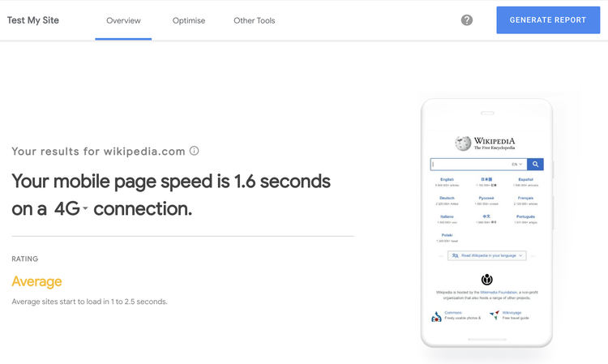Open the Other Tools tab
Image resolution: width=608 pixels, height=364 pixels.
click(x=255, y=20)
